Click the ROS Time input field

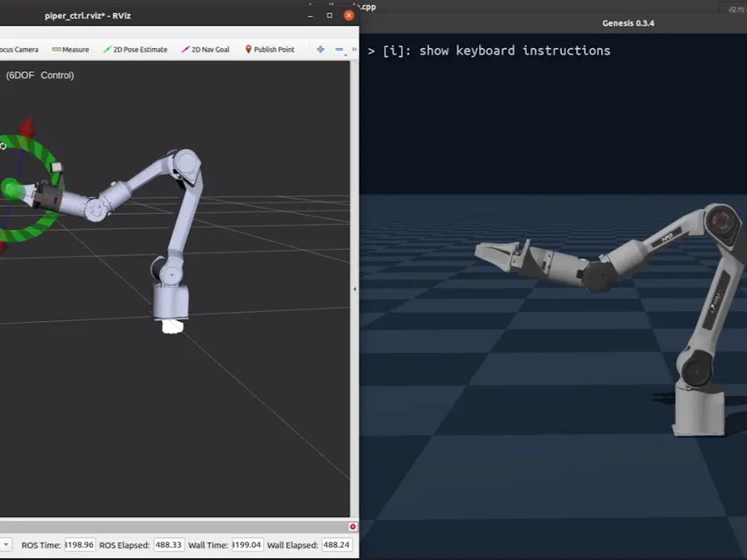[x=79, y=544]
